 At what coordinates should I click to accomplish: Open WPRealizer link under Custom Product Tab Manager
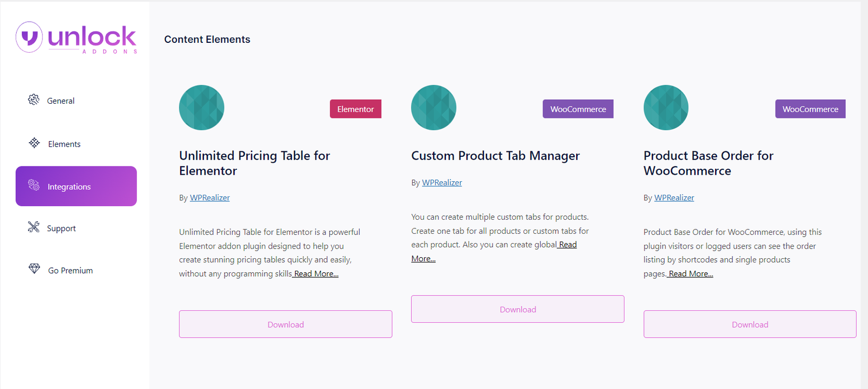442,183
